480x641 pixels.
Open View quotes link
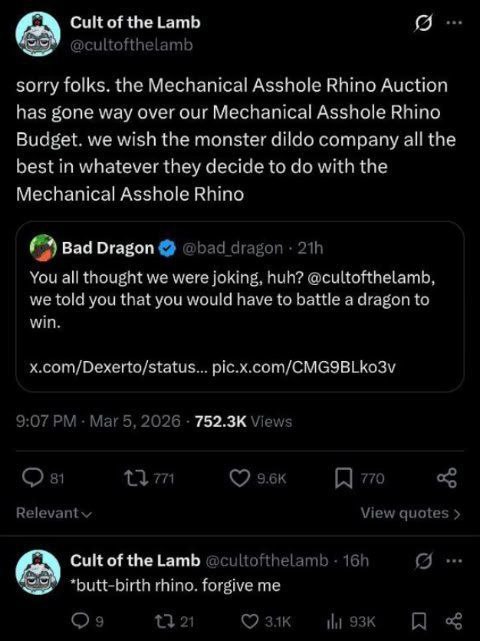(x=410, y=513)
